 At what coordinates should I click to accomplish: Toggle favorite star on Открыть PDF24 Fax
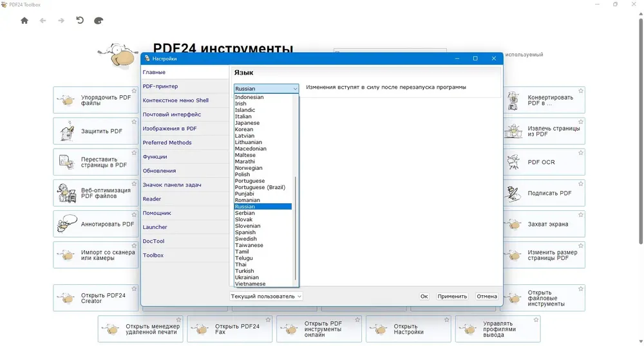tap(268, 320)
